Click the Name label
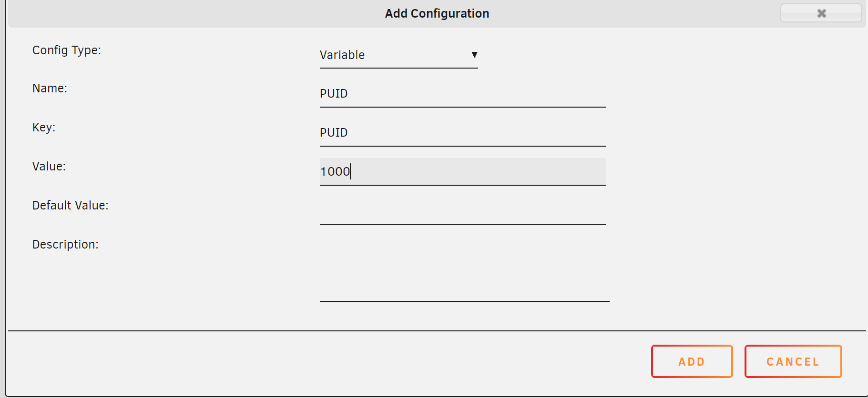 (x=50, y=89)
